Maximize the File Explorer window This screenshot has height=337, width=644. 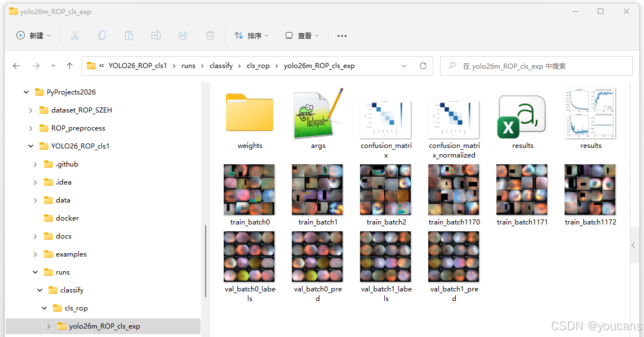coord(601,11)
